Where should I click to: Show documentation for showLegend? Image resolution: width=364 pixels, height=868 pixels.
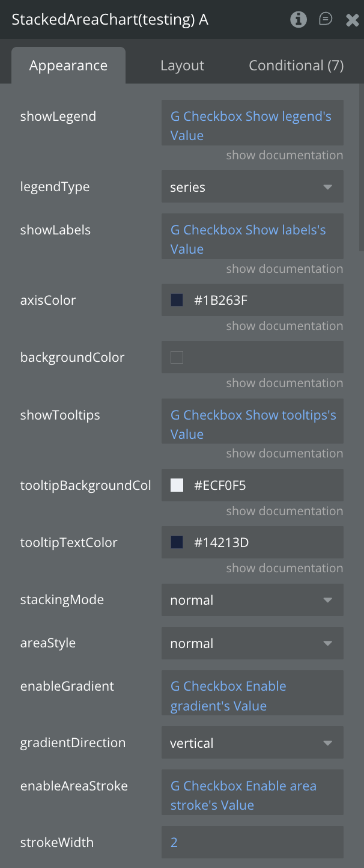(x=284, y=155)
